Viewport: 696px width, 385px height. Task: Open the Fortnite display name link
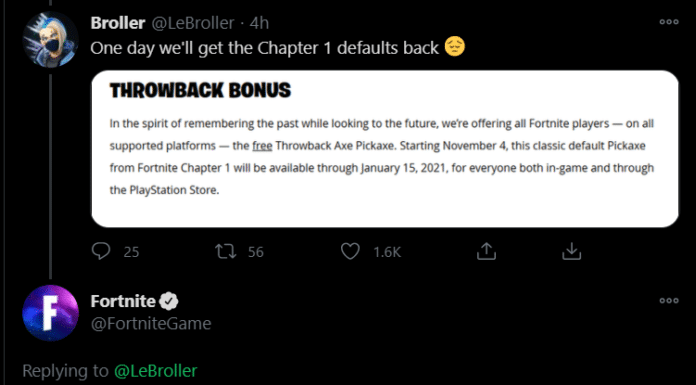tap(123, 302)
